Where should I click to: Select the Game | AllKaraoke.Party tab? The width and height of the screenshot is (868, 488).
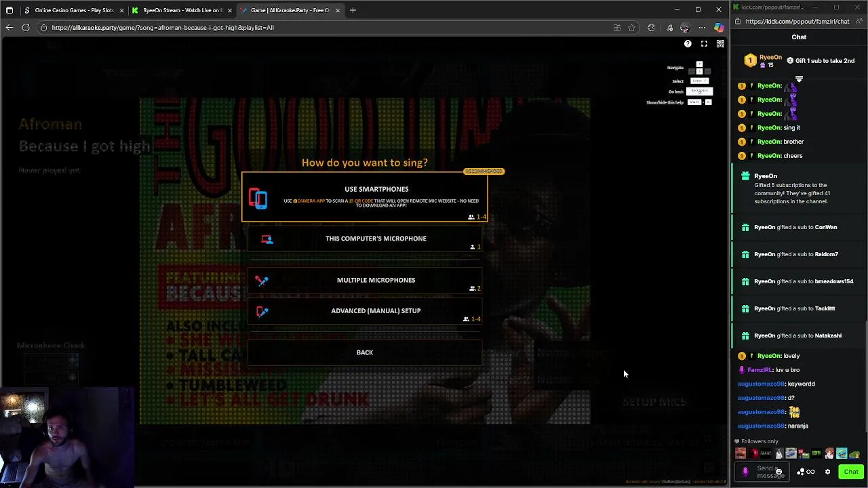pos(290,10)
